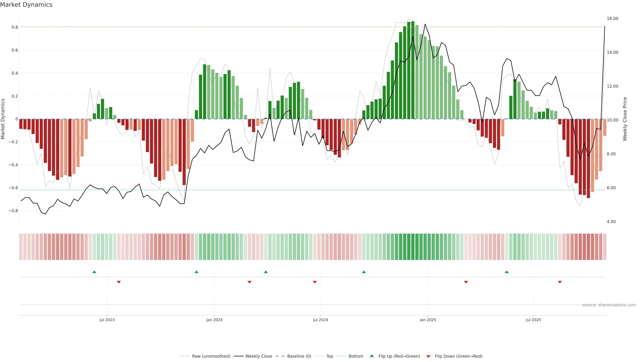Click the green Flip Up triangle in the legend

click(372, 356)
